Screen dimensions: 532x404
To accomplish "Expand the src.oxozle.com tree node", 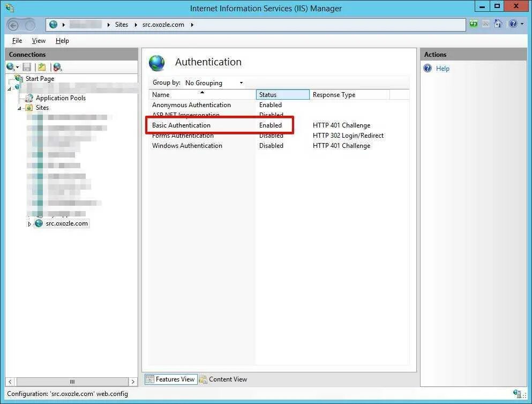I will 29,224.
